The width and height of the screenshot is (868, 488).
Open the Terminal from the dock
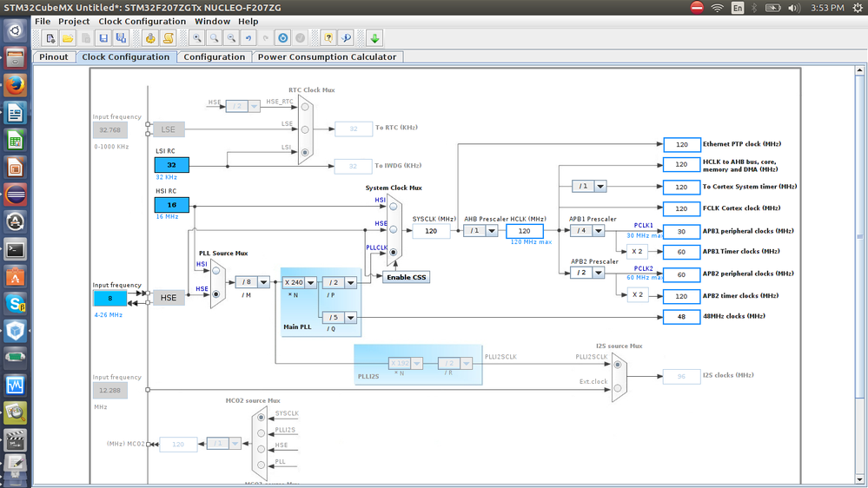(15, 249)
